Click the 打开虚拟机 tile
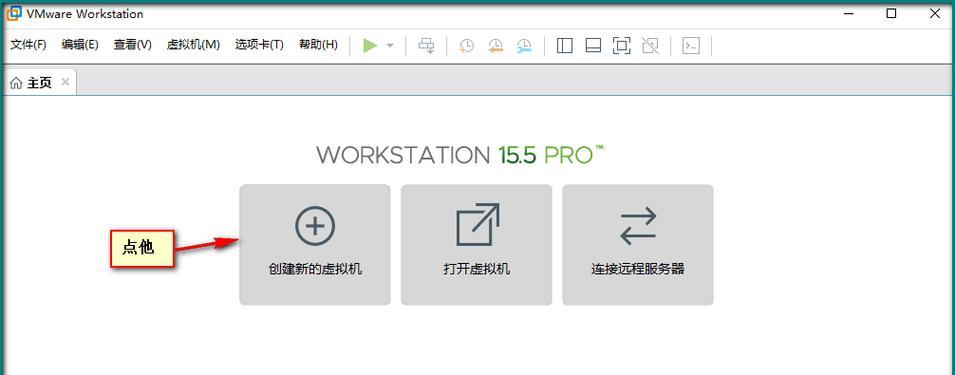 [476, 245]
